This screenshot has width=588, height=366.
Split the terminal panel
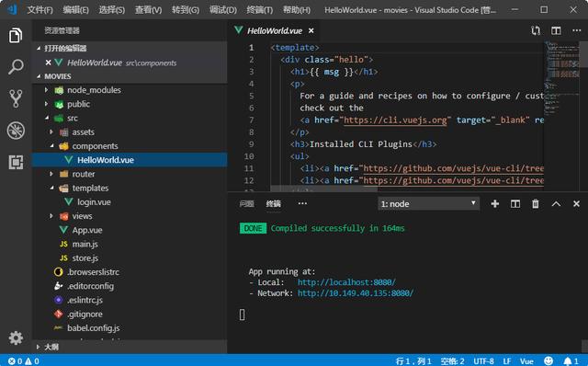click(515, 204)
